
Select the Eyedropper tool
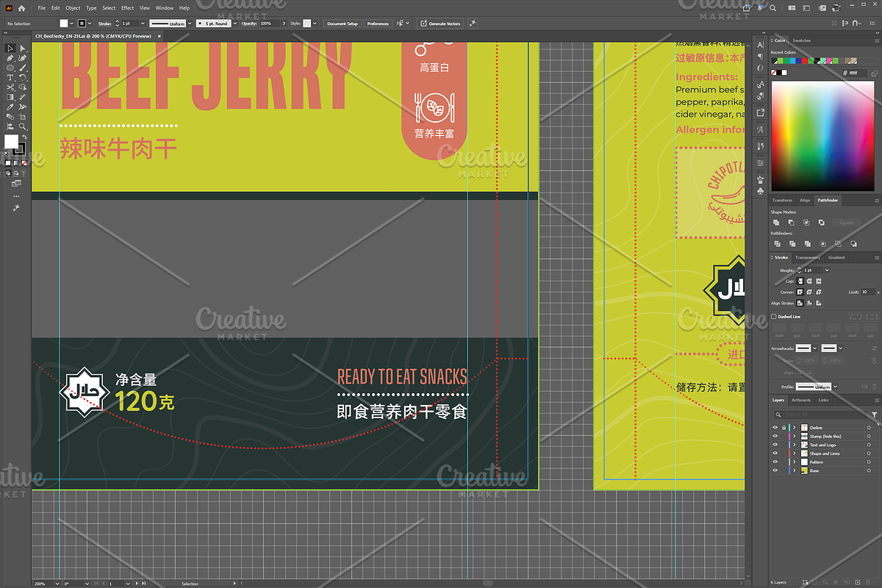coord(10,107)
